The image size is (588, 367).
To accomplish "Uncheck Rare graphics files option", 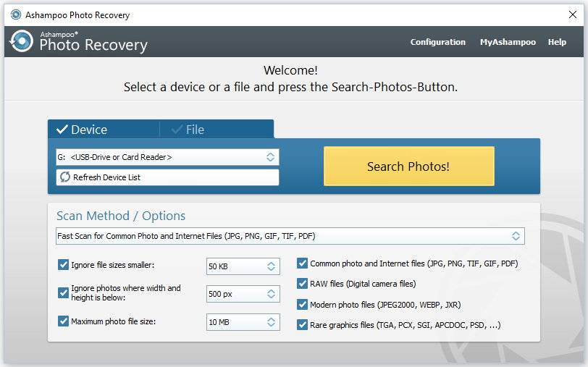I will point(303,325).
